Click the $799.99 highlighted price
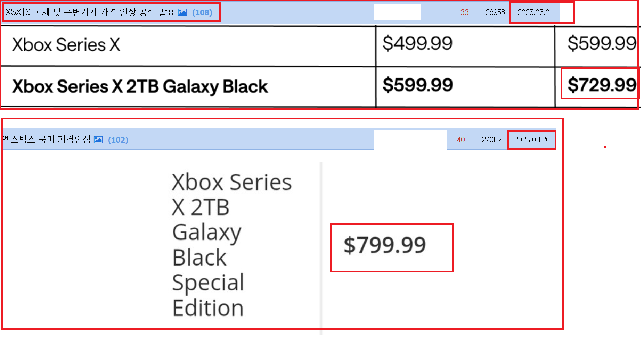 pyautogui.click(x=385, y=245)
